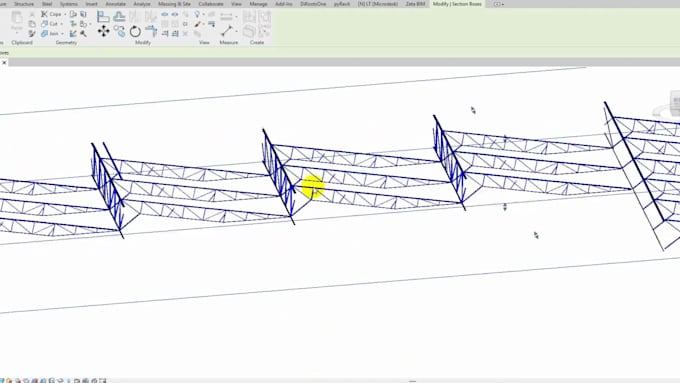
Task: Open the Massing & Site tab
Action: 174,4
